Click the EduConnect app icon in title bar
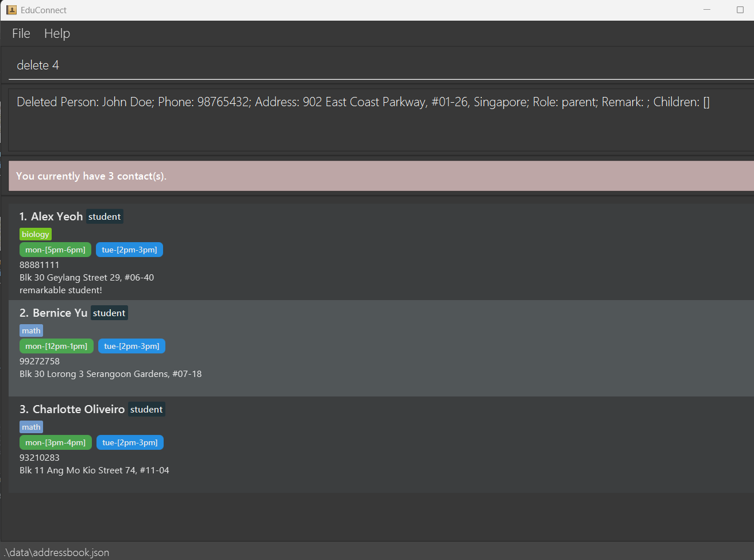This screenshot has height=560, width=754. [11, 10]
